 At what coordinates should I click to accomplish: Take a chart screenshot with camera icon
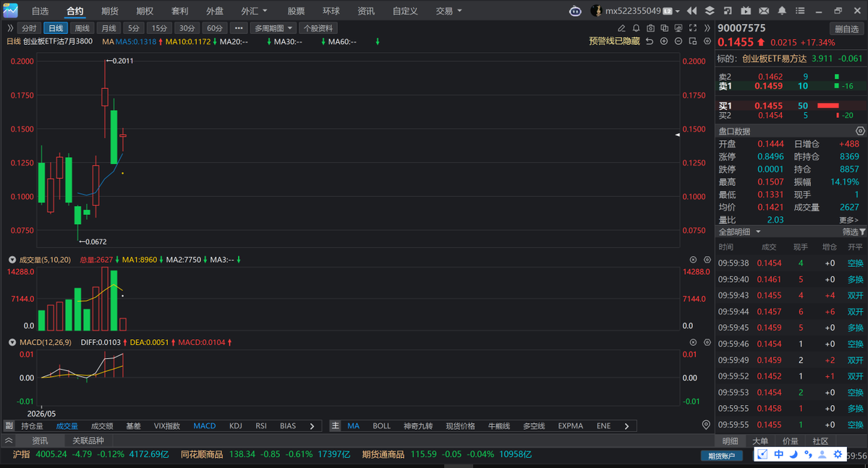tap(651, 28)
